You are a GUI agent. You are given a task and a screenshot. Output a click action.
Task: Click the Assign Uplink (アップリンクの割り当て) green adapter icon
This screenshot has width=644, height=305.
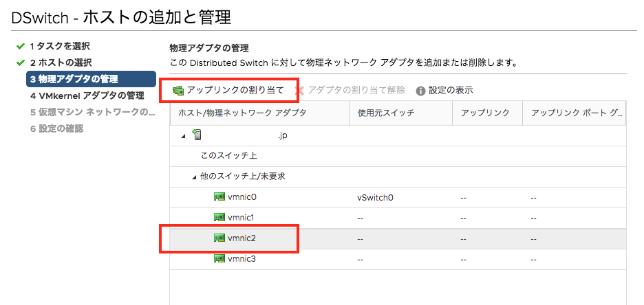coord(178,91)
